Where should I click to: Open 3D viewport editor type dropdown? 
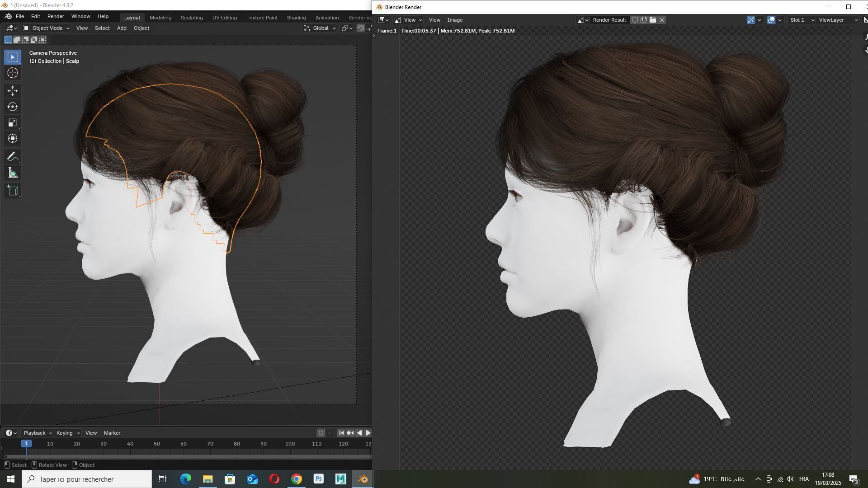pos(12,28)
